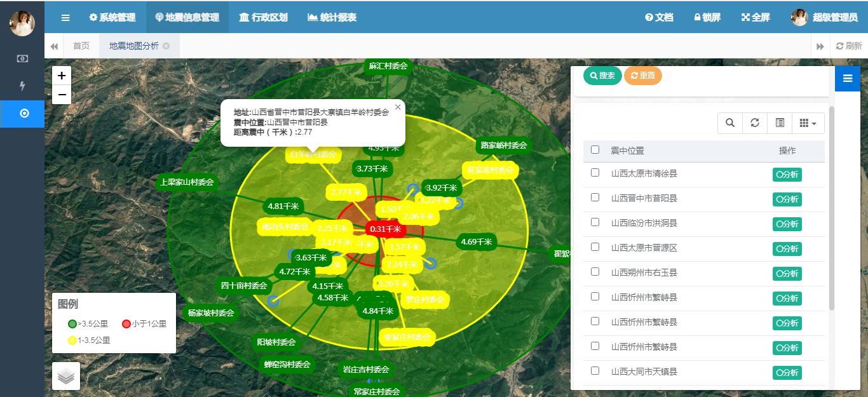
Task: Click the red 0.31千米 epicenter label
Action: pyautogui.click(x=386, y=229)
